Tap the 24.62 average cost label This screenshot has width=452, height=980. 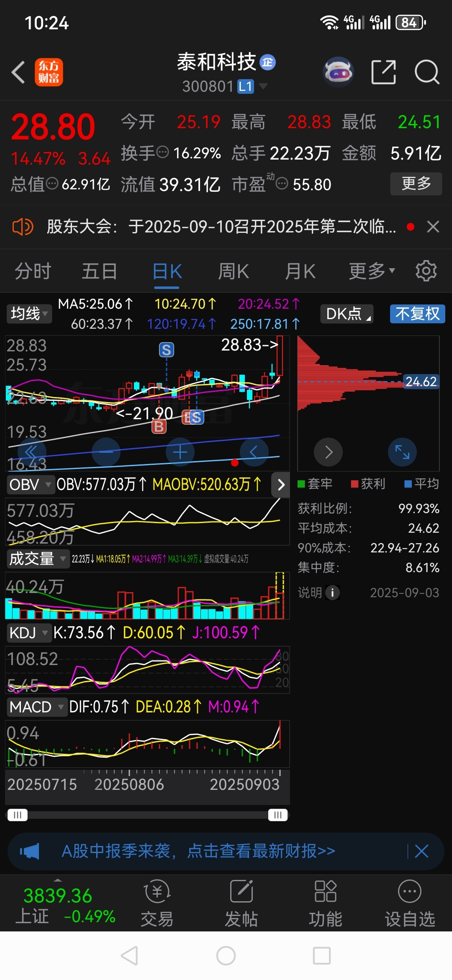(421, 382)
